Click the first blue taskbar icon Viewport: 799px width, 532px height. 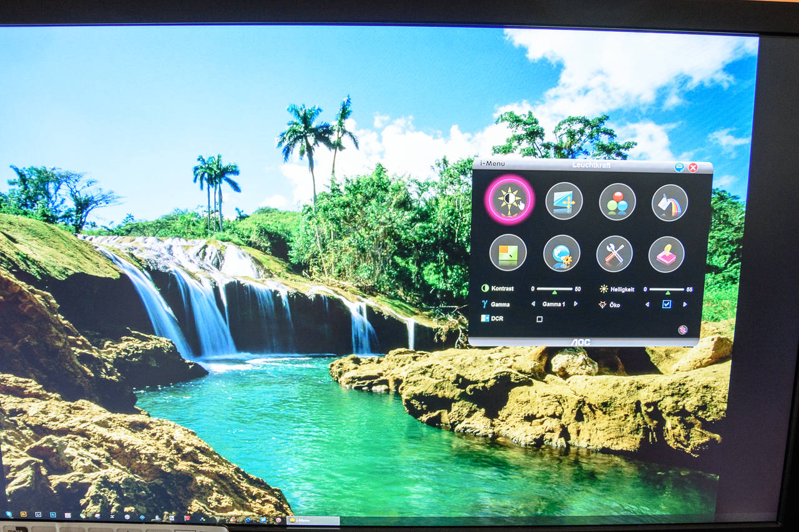[9, 514]
